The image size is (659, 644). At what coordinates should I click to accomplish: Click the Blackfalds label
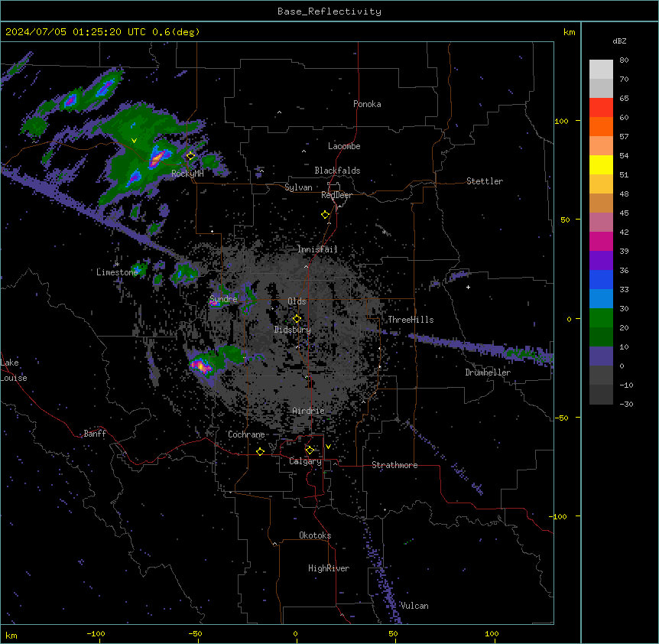click(x=337, y=171)
